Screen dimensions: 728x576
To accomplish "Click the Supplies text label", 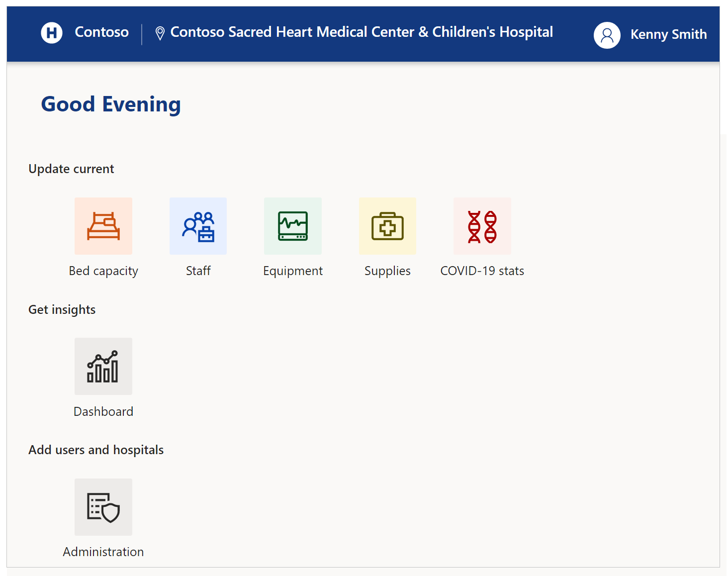I will point(387,271).
